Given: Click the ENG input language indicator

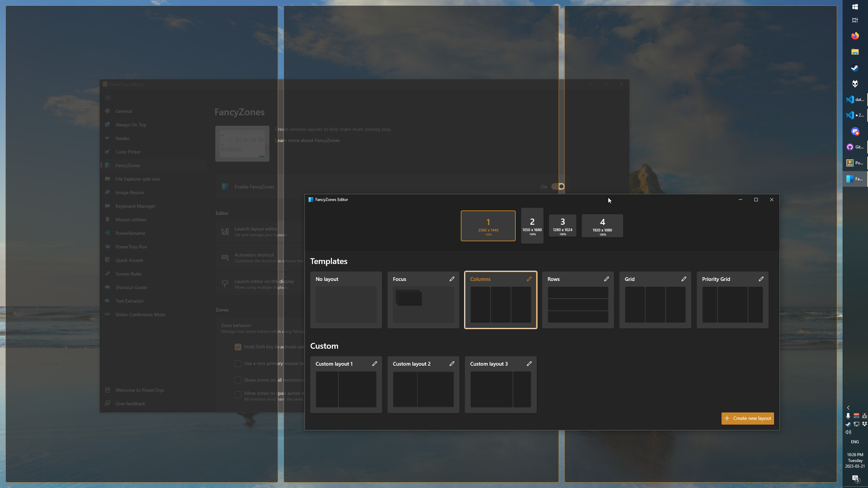Looking at the screenshot, I should click(855, 442).
